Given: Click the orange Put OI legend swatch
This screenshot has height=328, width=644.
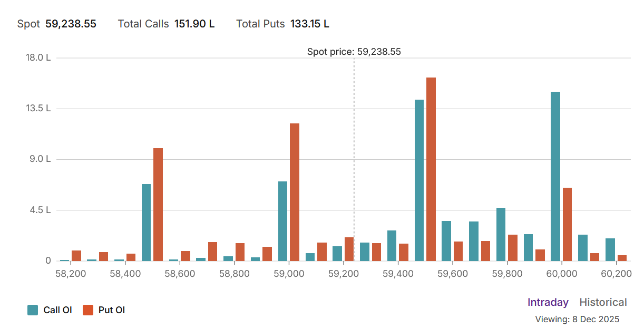Looking at the screenshot, I should click(x=88, y=310).
